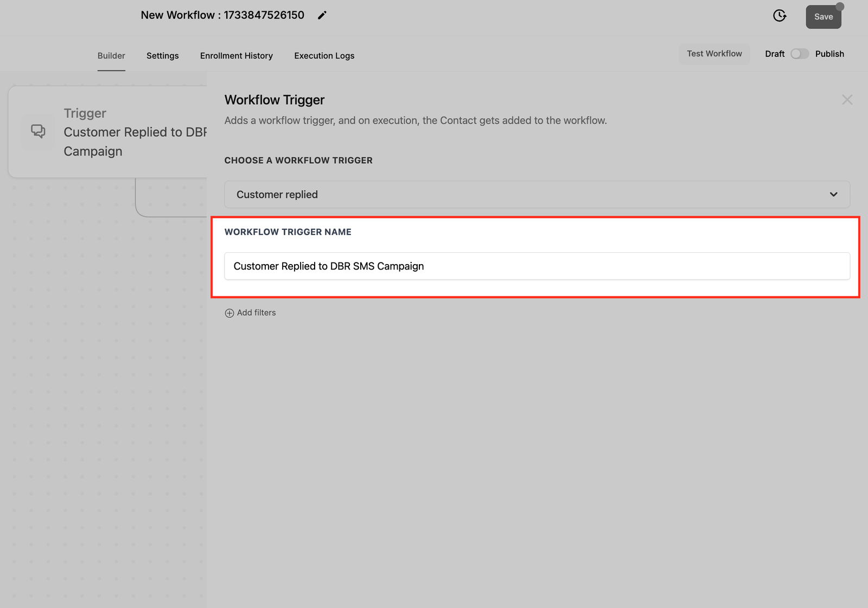The height and width of the screenshot is (608, 868).
Task: Select the Builder tab
Action: click(111, 56)
